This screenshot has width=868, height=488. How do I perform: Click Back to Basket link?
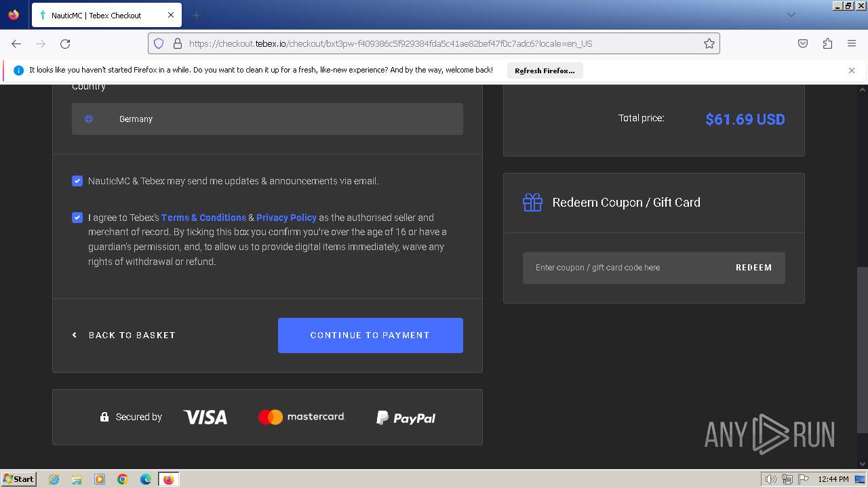coord(124,335)
